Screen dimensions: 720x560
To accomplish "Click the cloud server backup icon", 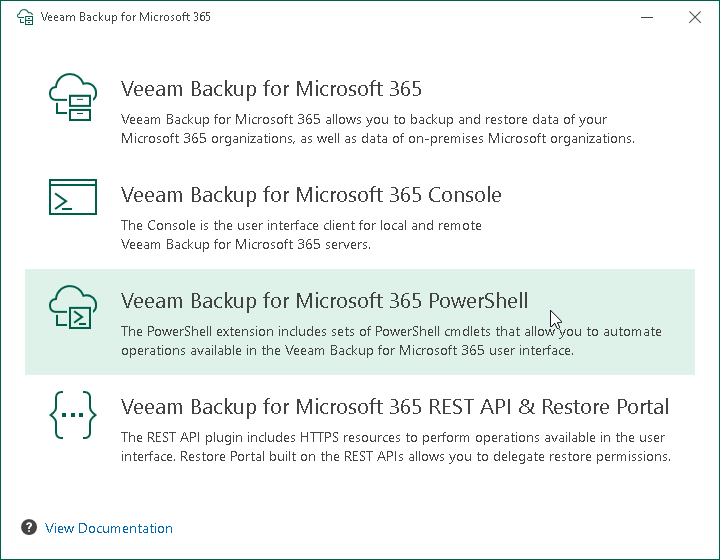I will click(x=73, y=97).
